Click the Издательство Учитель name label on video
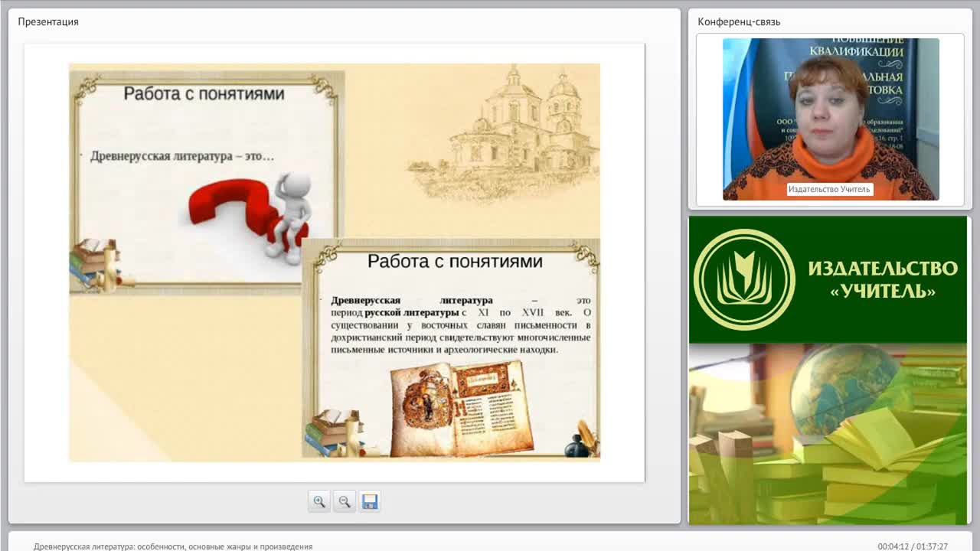Screen dimensions: 980x551 click(829, 189)
